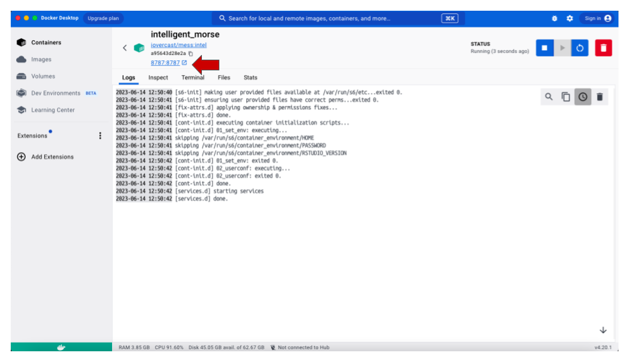Click the grayed-out start container button

click(562, 48)
